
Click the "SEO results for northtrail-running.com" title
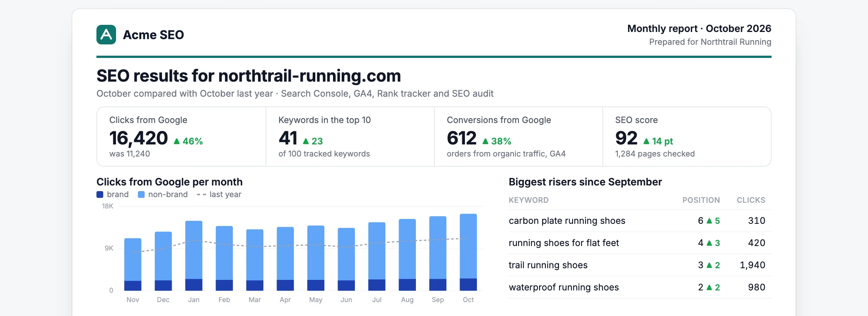click(249, 76)
